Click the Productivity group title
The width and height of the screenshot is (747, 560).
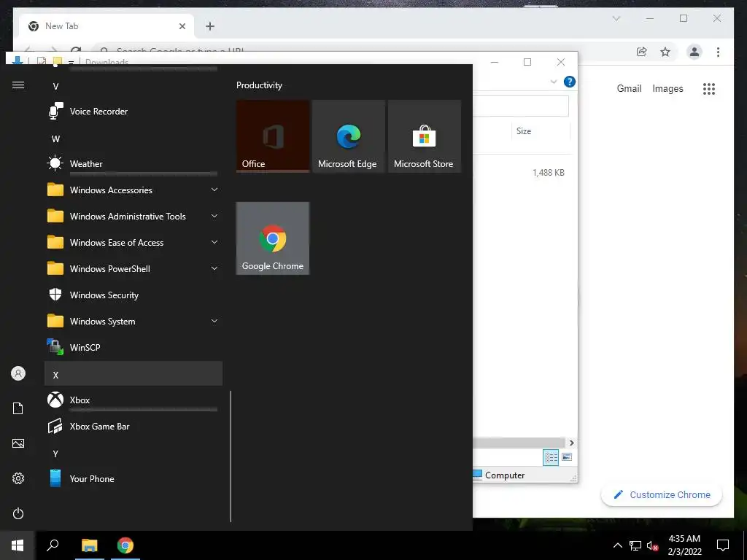point(259,85)
